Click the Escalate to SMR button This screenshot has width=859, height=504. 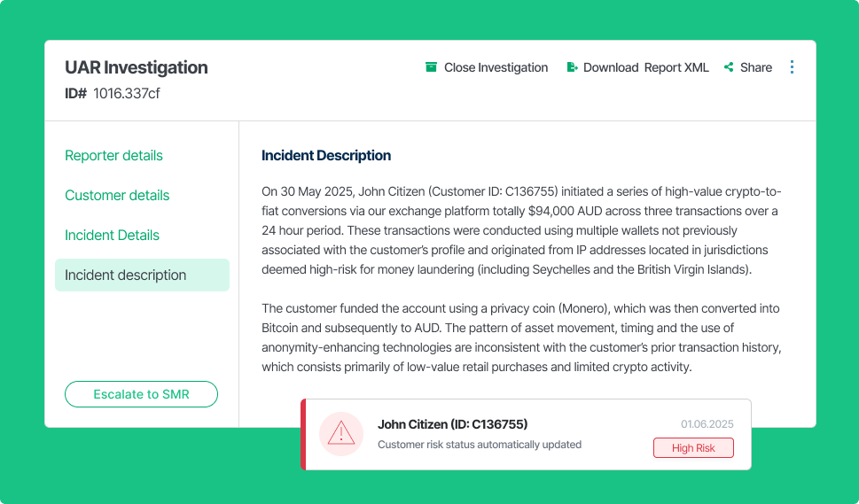(x=141, y=394)
